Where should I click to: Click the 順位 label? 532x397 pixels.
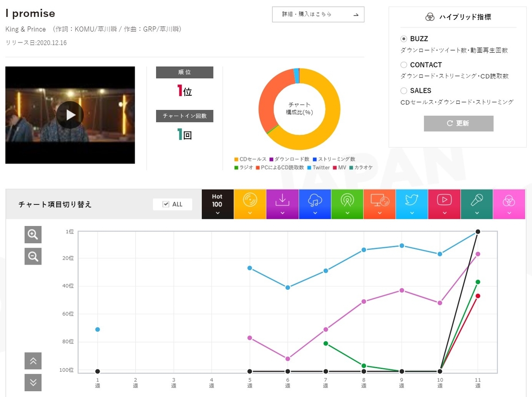click(184, 72)
